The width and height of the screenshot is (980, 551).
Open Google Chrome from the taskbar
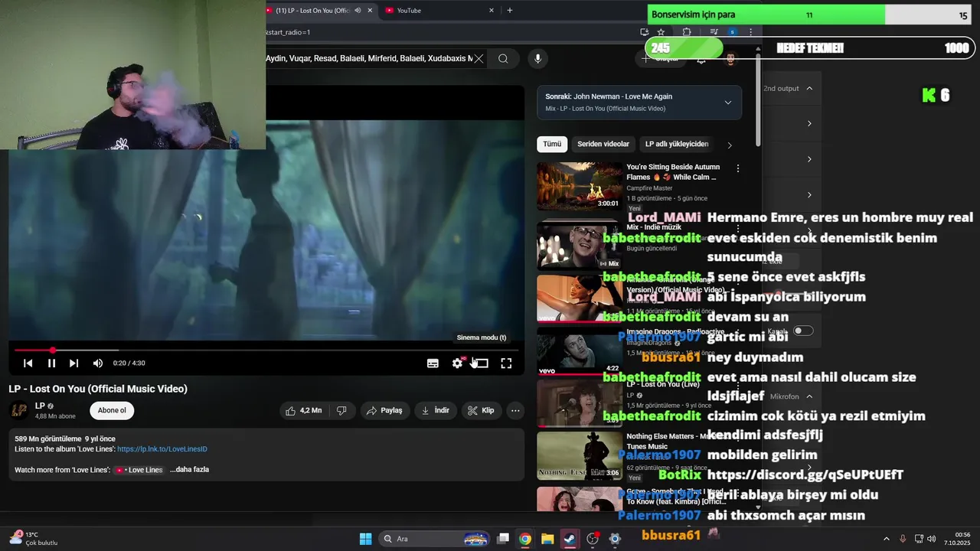tap(524, 539)
